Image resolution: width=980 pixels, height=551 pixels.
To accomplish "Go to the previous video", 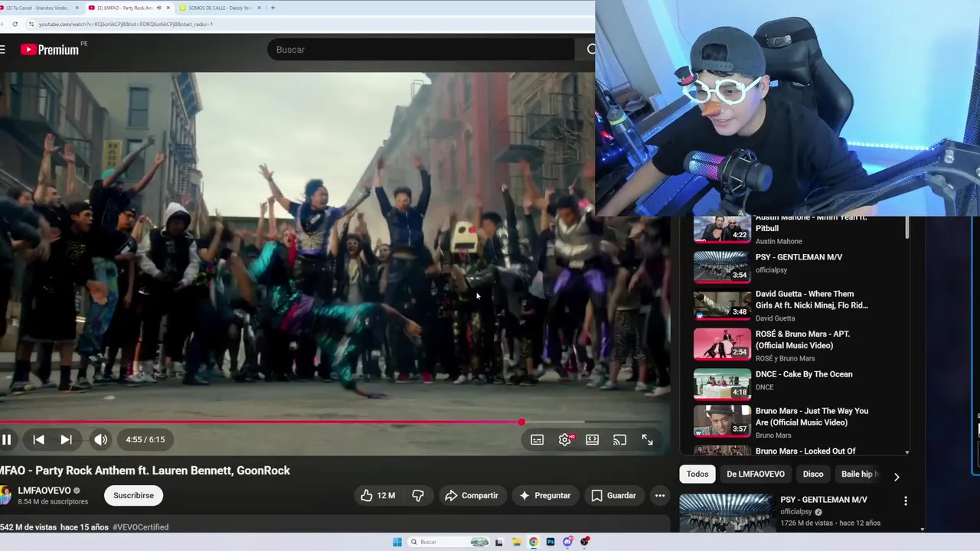I will click(38, 440).
